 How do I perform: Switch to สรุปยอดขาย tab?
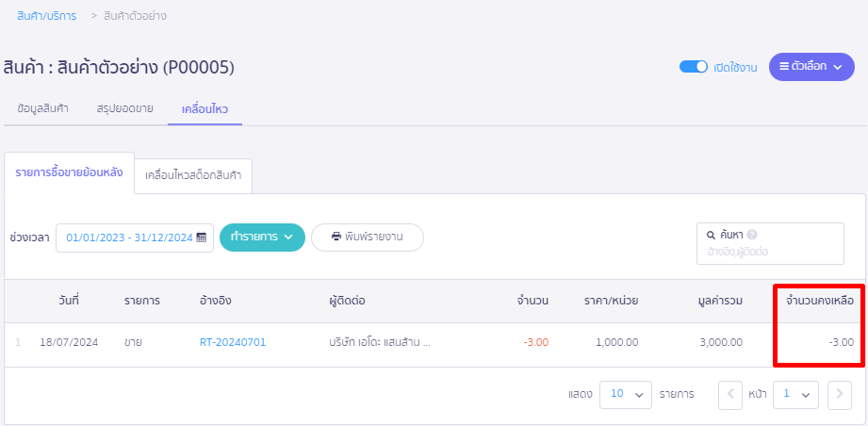125,108
